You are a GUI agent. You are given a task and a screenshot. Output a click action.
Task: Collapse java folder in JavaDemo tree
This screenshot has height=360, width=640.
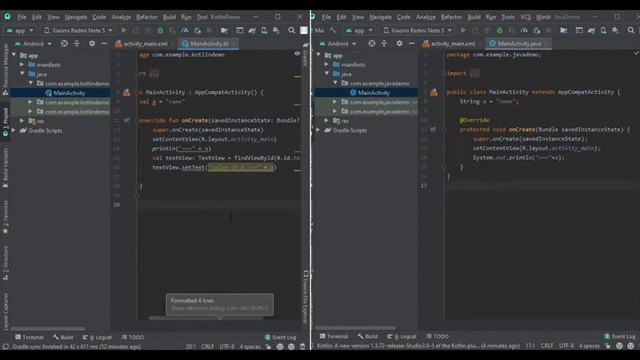click(x=327, y=74)
